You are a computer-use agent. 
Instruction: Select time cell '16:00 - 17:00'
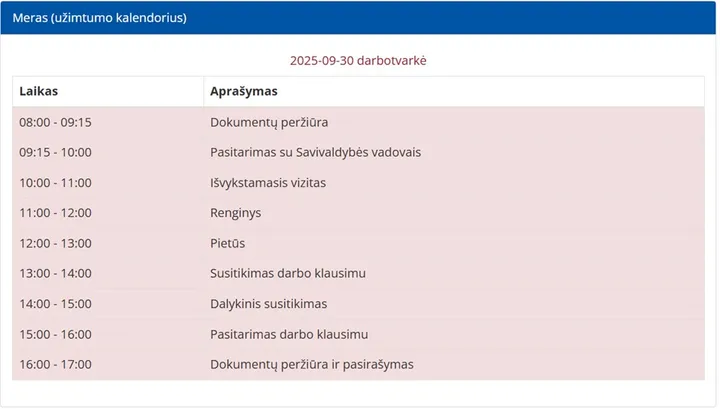(56, 364)
